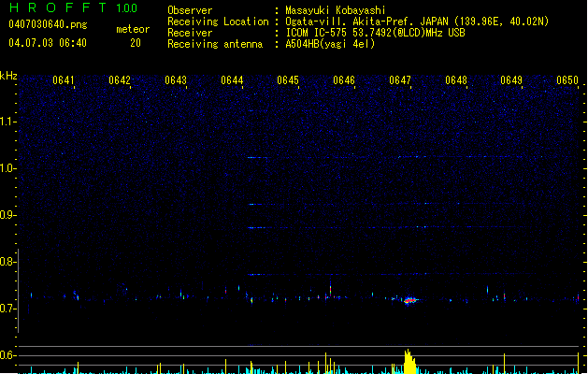Viewport: 588px width, 374px height.
Task: Click the 0644 time marker
Action: (x=232, y=80)
